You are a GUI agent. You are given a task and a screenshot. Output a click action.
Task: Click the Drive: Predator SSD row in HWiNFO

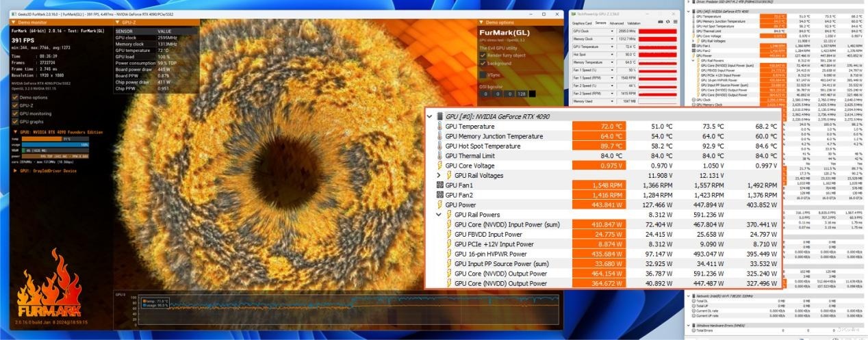click(777, 2)
